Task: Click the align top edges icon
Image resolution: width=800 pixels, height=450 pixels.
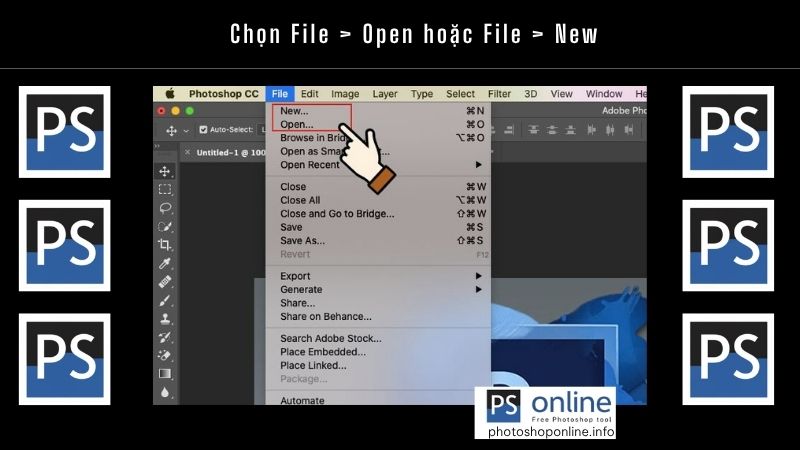Action: (533, 130)
